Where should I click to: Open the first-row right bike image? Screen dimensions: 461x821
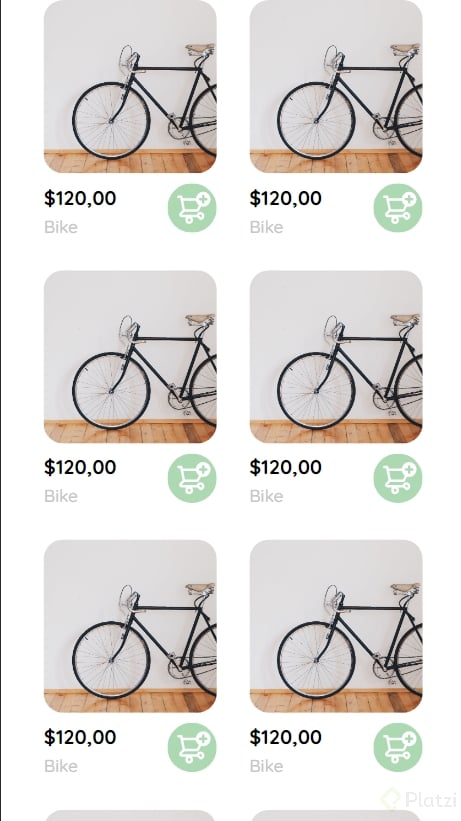pyautogui.click(x=336, y=86)
